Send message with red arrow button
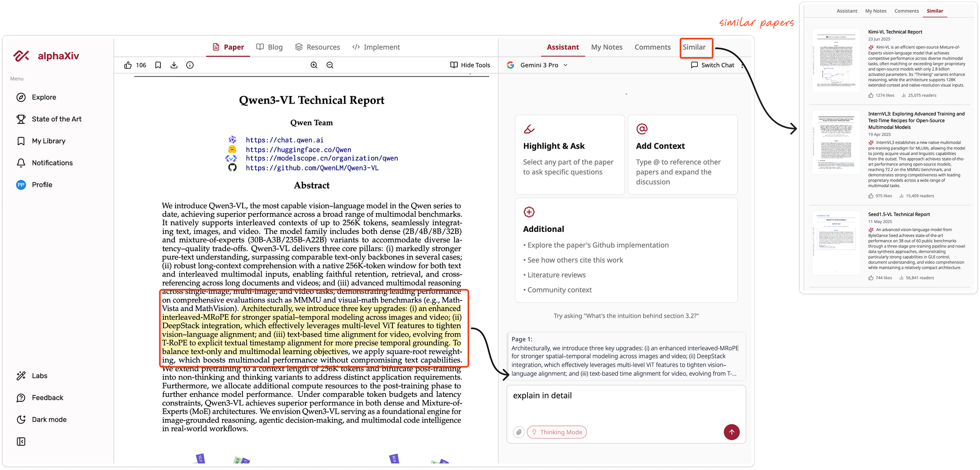This screenshot has width=980, height=470. [x=731, y=432]
